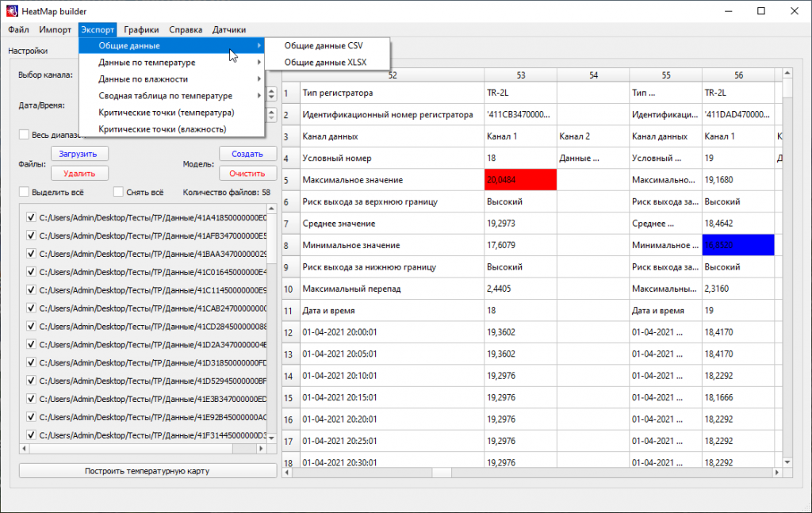The image size is (812, 513).
Task: Click table vertical scroll up arrow
Action: [x=787, y=73]
